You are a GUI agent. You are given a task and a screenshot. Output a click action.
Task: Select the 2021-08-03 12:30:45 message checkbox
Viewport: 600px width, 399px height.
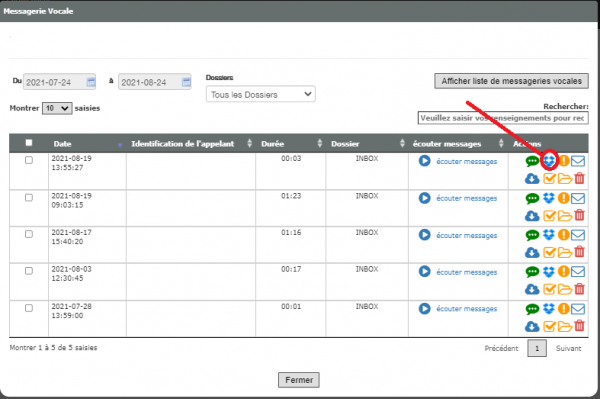coord(29,271)
